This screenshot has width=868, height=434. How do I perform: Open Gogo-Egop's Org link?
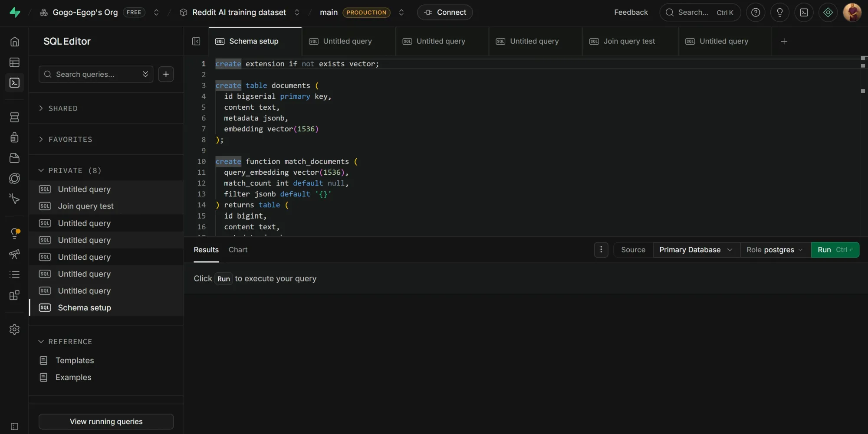pyautogui.click(x=85, y=12)
